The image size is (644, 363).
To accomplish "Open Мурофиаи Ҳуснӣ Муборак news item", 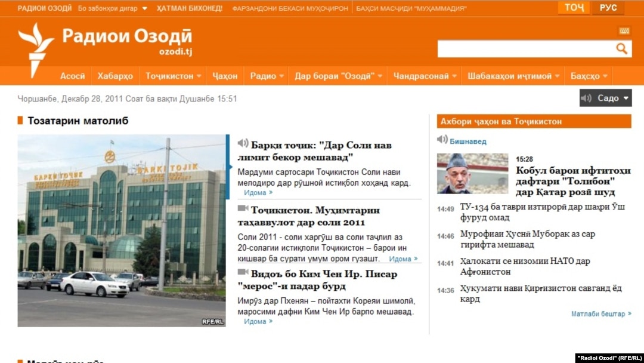I will point(527,239).
